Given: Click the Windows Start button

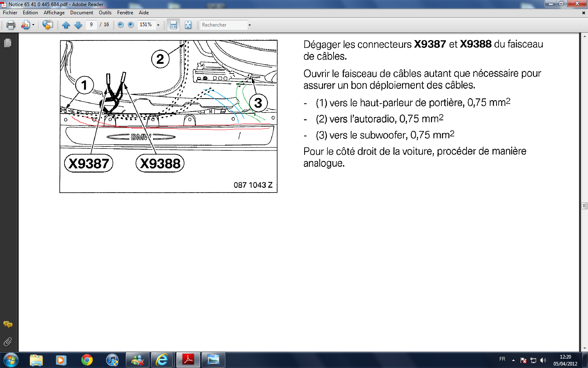Looking at the screenshot, I should click(11, 360).
